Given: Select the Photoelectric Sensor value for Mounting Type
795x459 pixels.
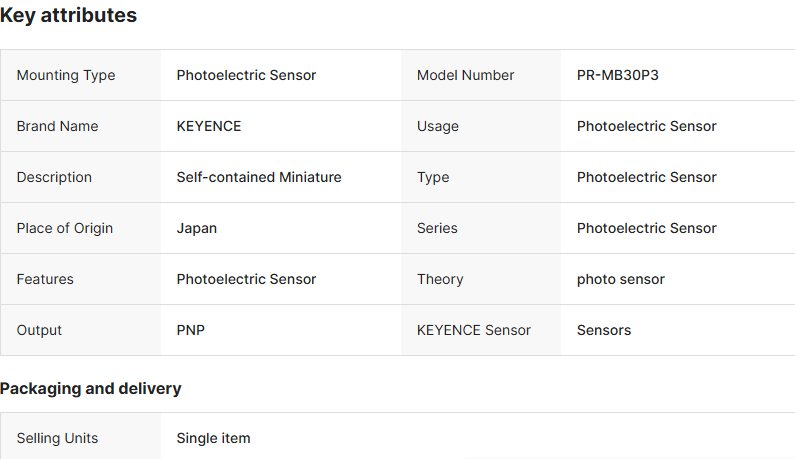Looking at the screenshot, I should 246,75.
